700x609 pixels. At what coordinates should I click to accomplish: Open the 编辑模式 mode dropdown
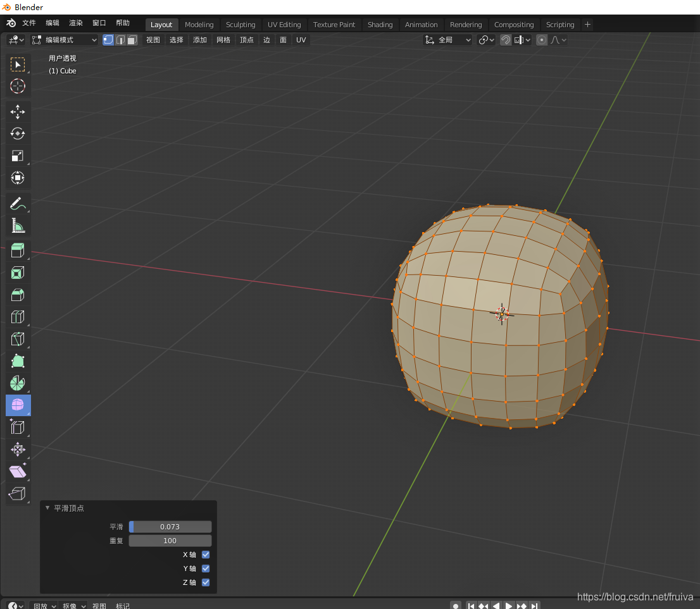[65, 40]
